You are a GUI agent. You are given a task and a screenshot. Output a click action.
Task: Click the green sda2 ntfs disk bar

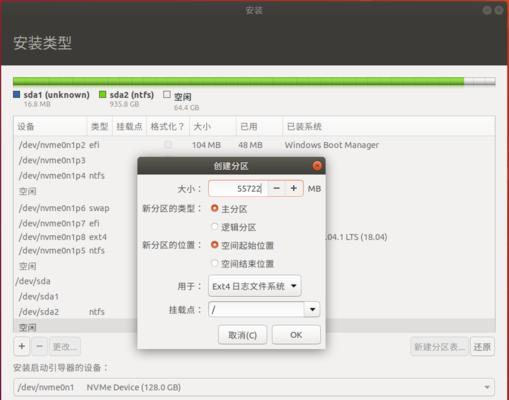(238, 81)
